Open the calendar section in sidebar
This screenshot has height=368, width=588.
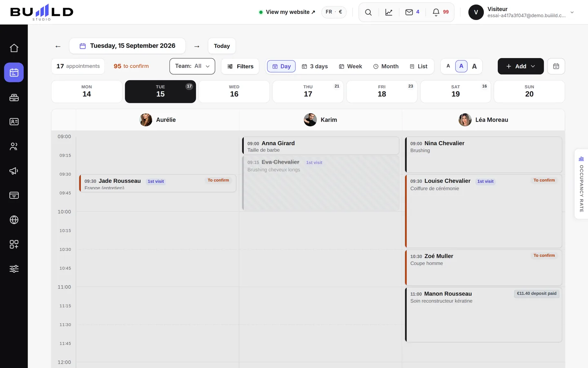(14, 72)
